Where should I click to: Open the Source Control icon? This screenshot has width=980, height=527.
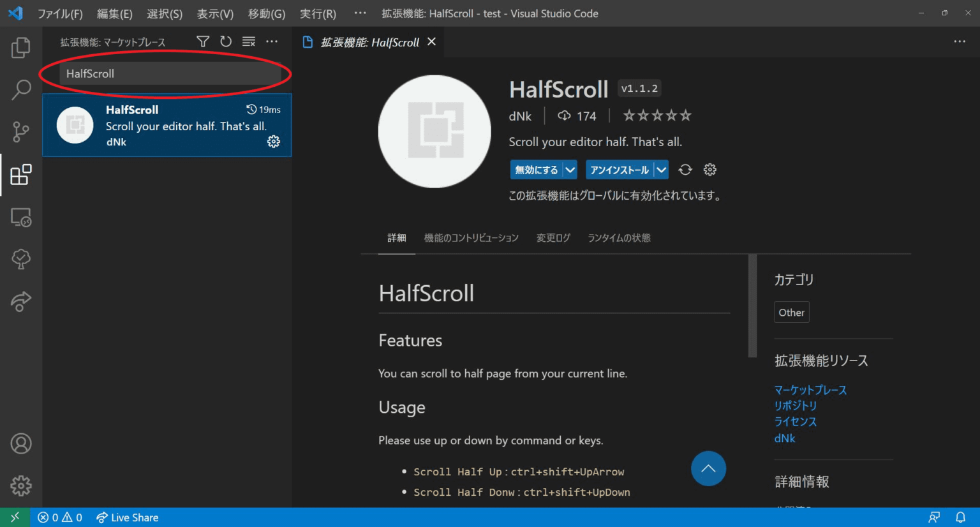pyautogui.click(x=21, y=132)
